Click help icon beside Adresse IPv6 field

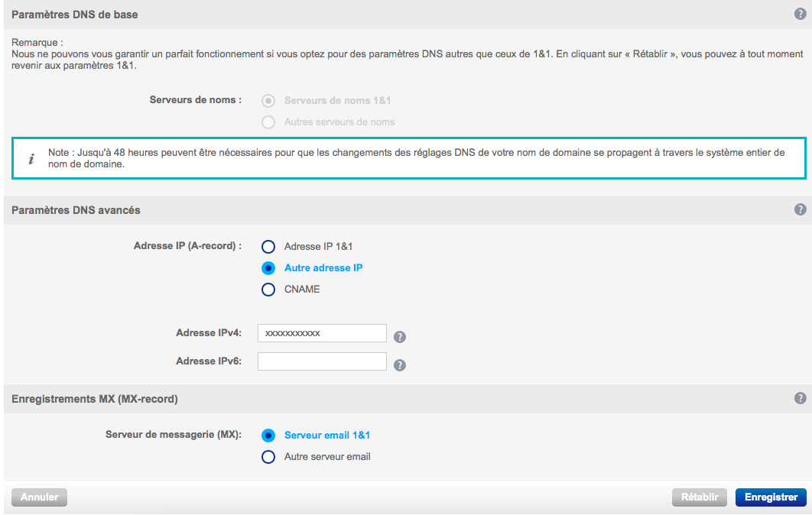point(399,365)
